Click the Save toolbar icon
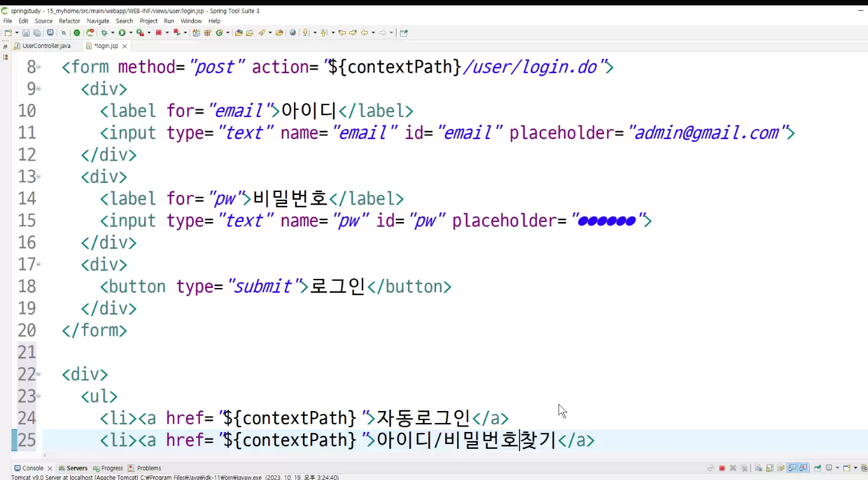868x480 pixels. point(26,33)
